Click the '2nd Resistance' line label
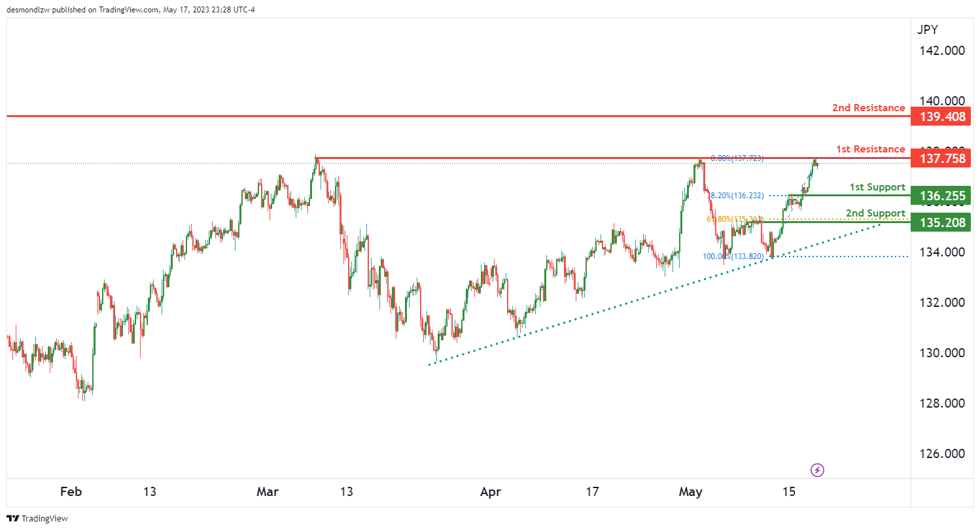980x530 pixels. (x=868, y=107)
